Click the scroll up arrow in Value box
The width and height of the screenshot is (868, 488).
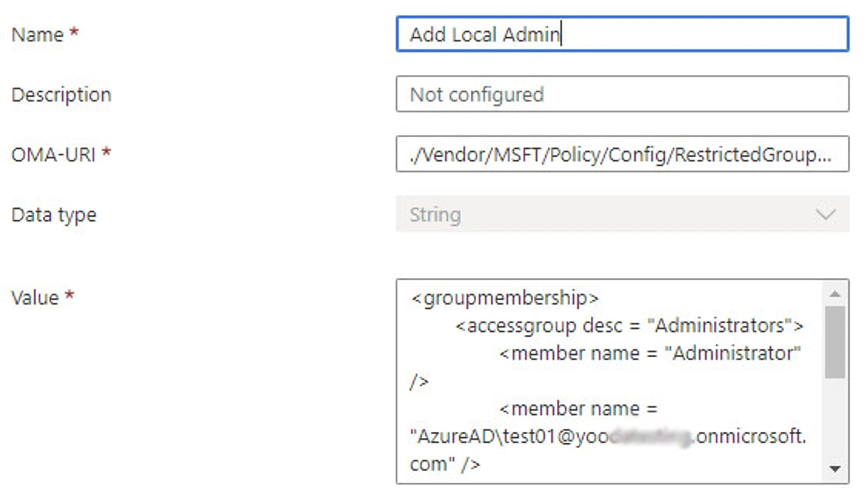point(835,295)
